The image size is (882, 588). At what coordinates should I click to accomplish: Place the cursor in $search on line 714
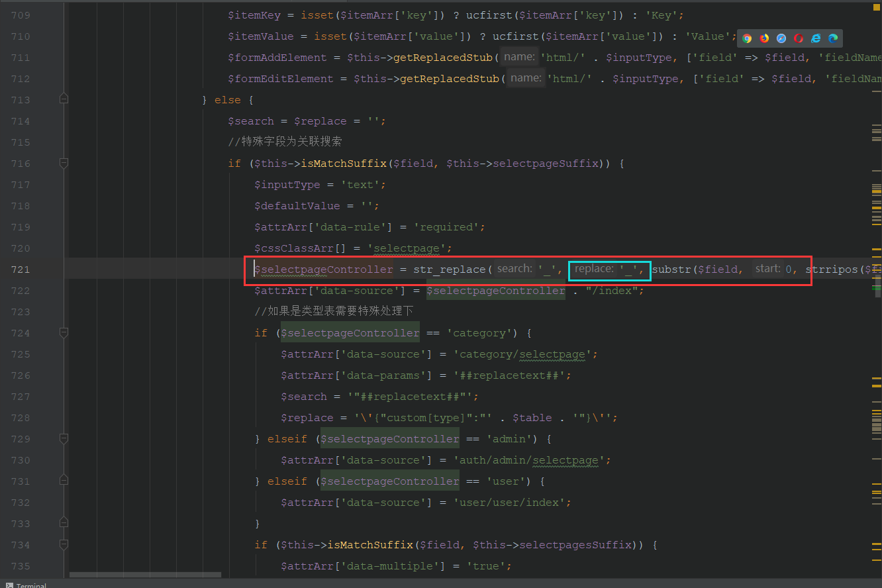[x=251, y=121]
